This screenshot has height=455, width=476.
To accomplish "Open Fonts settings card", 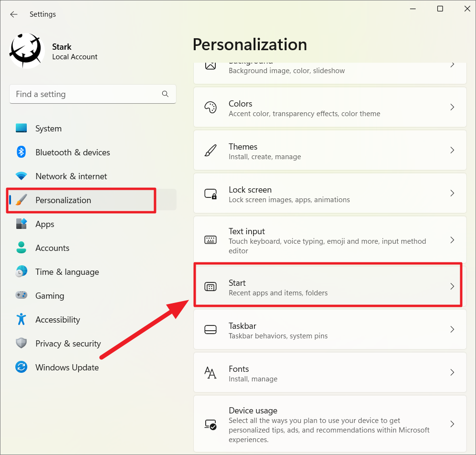I will [330, 372].
